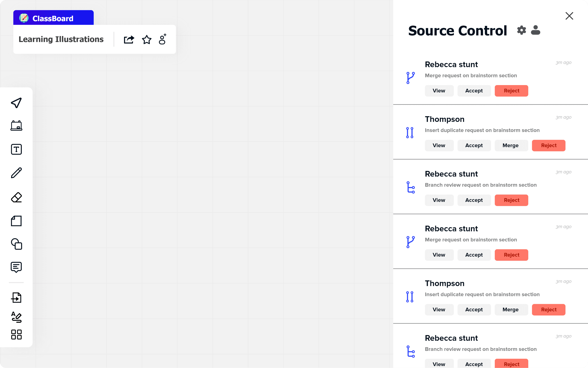The image size is (588, 368).
Task: Click the ClassBoard brand name
Action: [x=53, y=19]
